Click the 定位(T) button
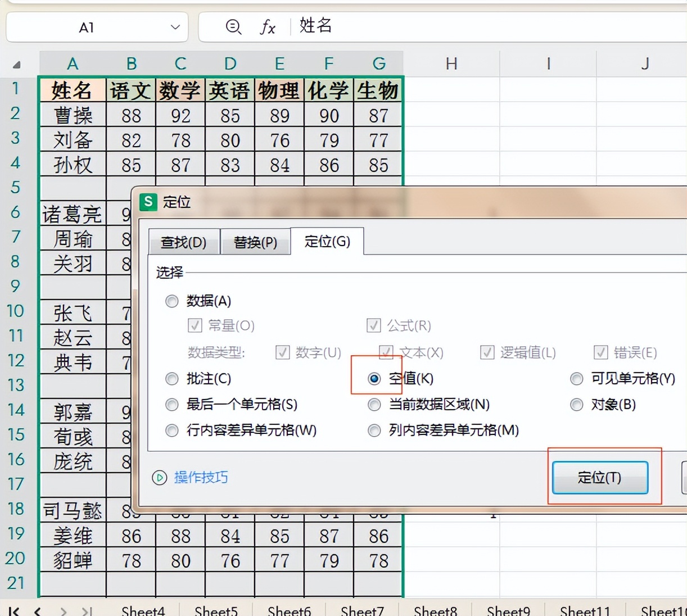 [x=600, y=478]
